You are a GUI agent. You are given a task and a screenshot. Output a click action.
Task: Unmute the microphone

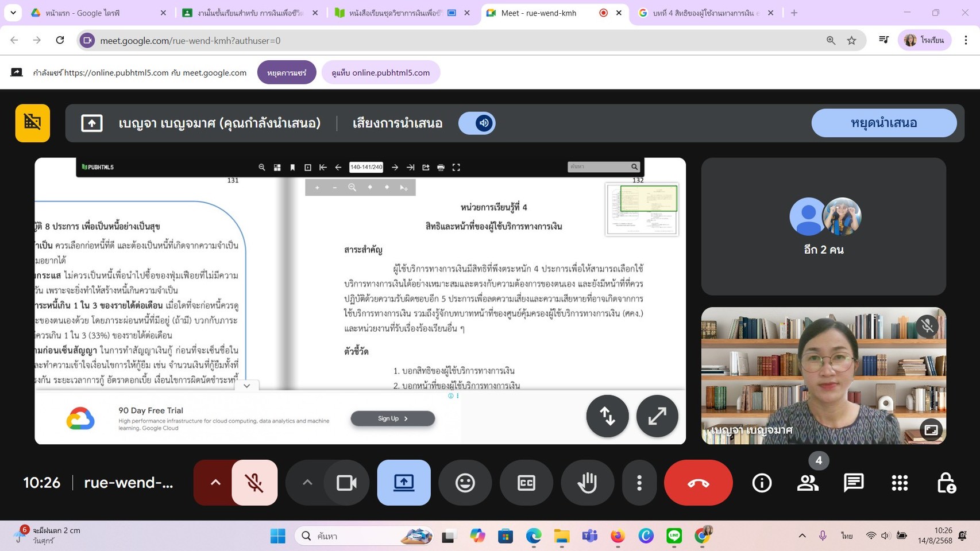pos(254,483)
